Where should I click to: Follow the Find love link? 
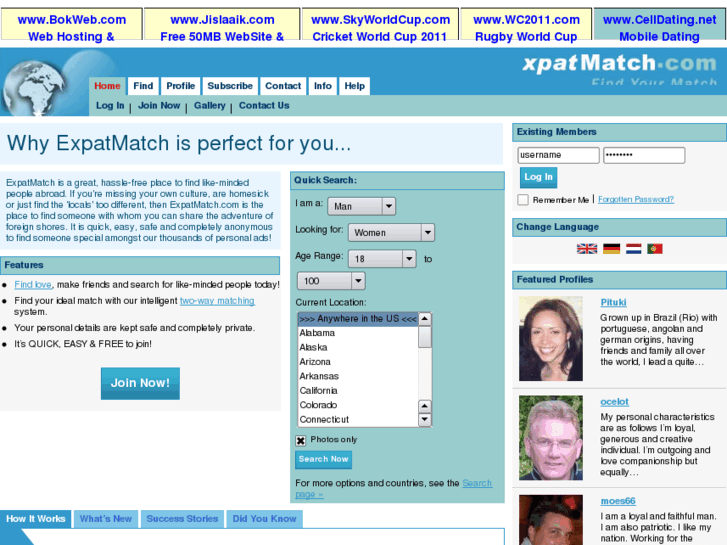click(33, 285)
